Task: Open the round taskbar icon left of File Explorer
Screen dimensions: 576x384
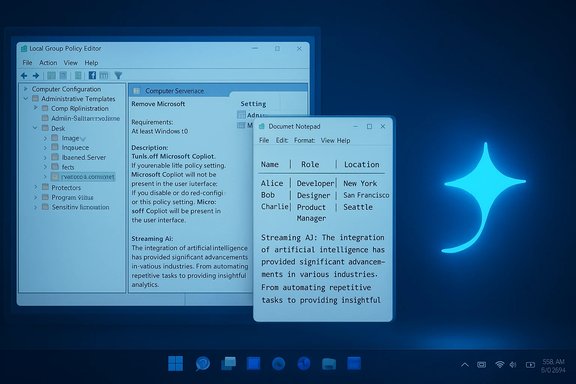Action: tap(303, 363)
